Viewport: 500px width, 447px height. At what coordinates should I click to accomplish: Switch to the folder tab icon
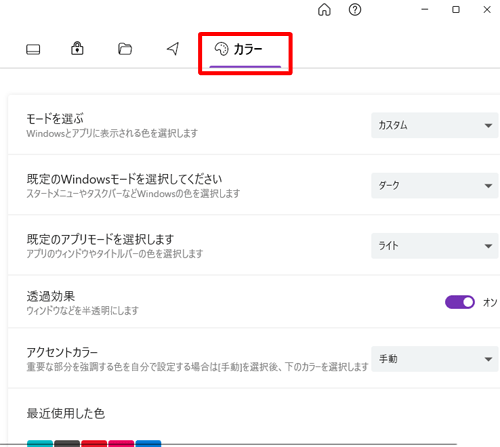tap(125, 49)
